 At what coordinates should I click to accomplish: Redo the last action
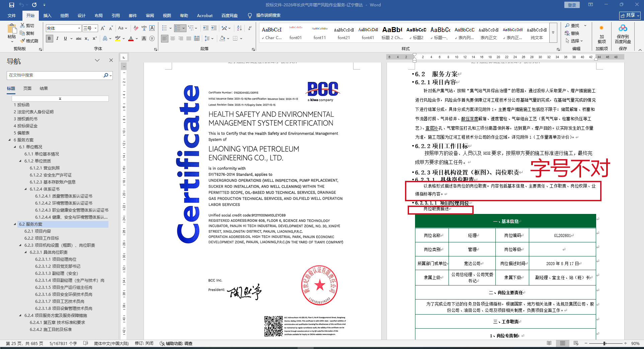coord(34,5)
